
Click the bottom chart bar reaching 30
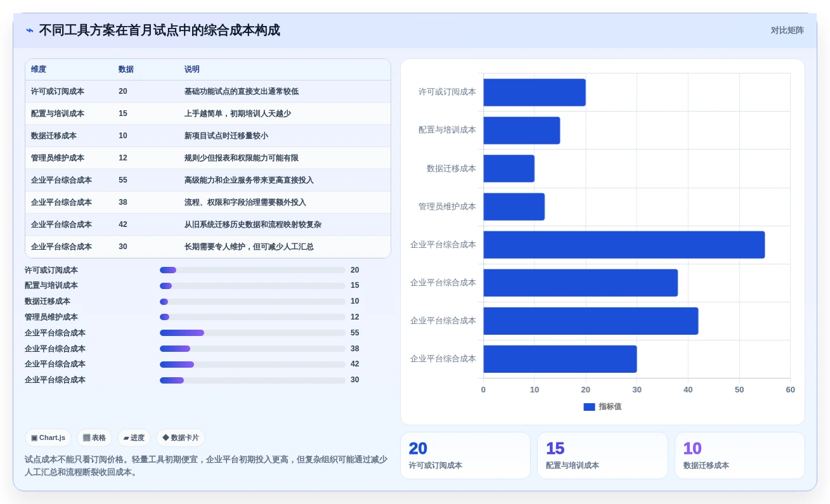tap(560, 359)
